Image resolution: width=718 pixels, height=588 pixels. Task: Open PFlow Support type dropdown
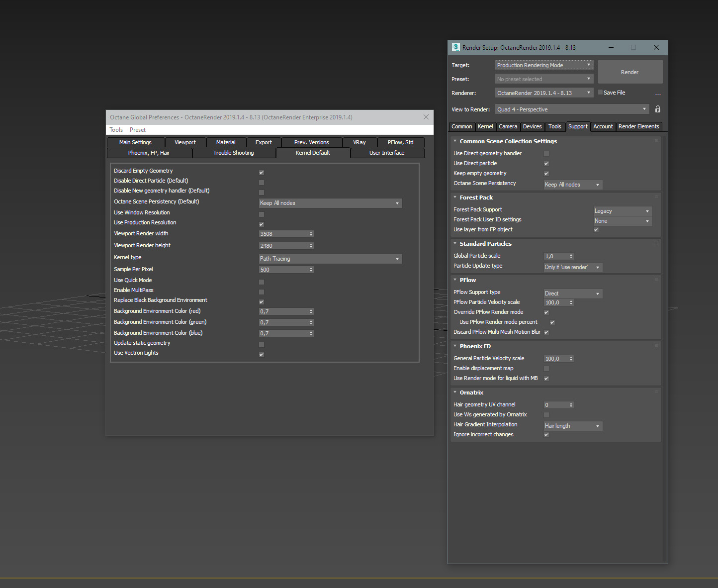tap(573, 294)
